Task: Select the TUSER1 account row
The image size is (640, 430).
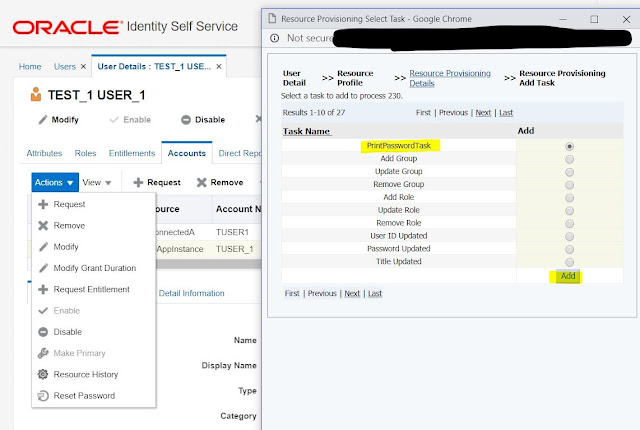Action: 208,232
